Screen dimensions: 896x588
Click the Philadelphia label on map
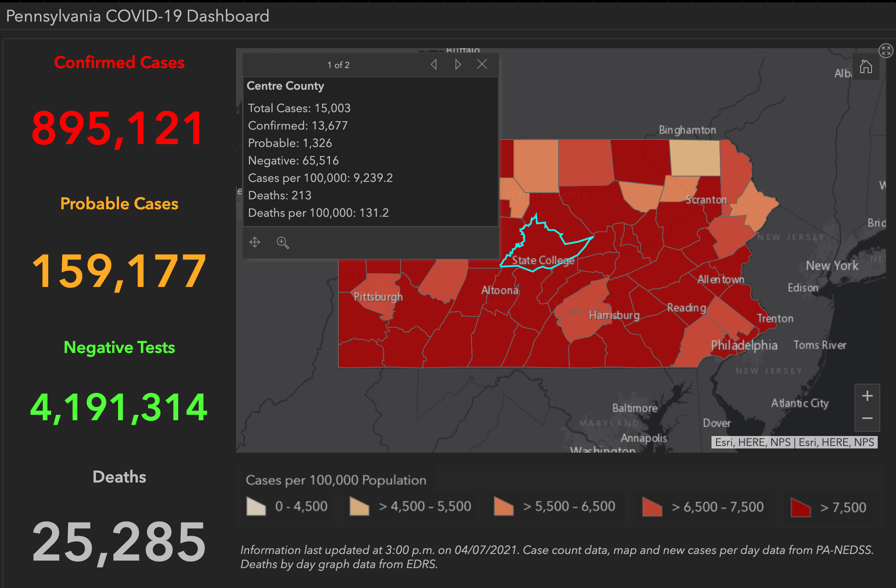coord(744,345)
